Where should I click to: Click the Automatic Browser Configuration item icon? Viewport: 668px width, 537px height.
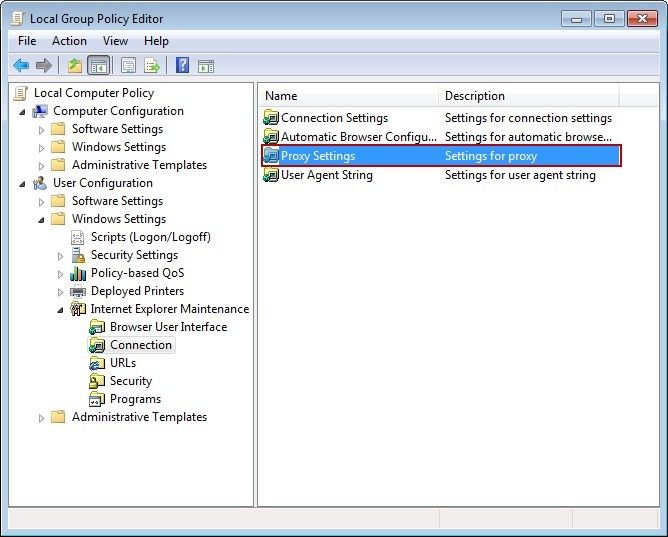coord(271,137)
